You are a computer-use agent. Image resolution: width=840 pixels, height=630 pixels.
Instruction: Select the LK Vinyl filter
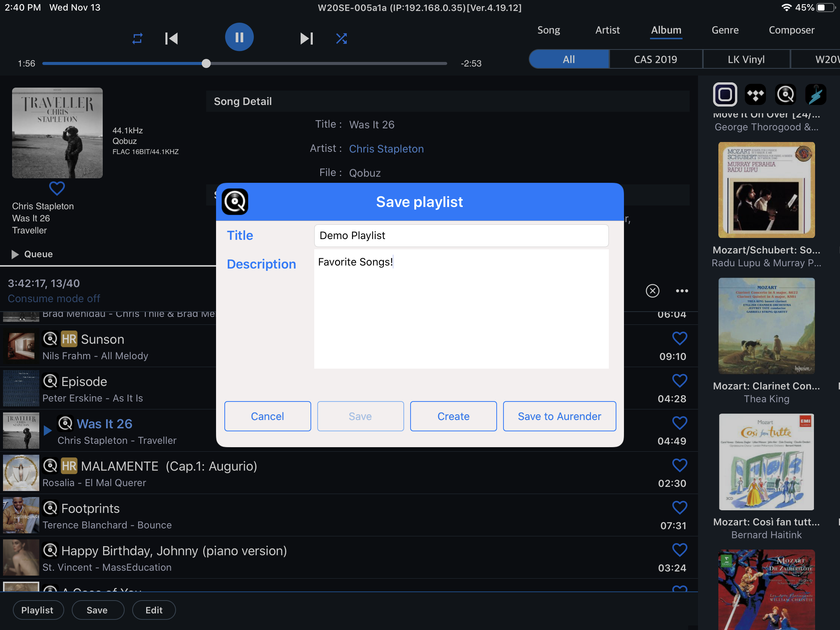pyautogui.click(x=746, y=59)
